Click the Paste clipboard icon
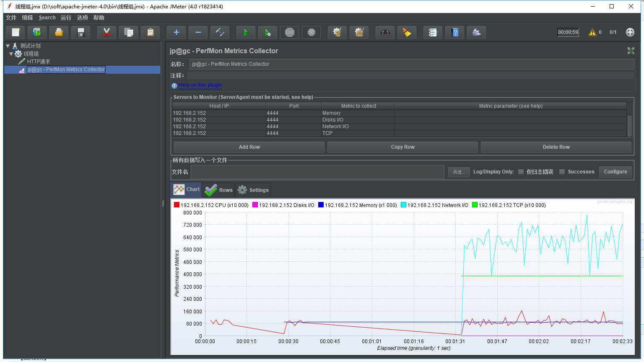644x362 pixels. [150, 32]
